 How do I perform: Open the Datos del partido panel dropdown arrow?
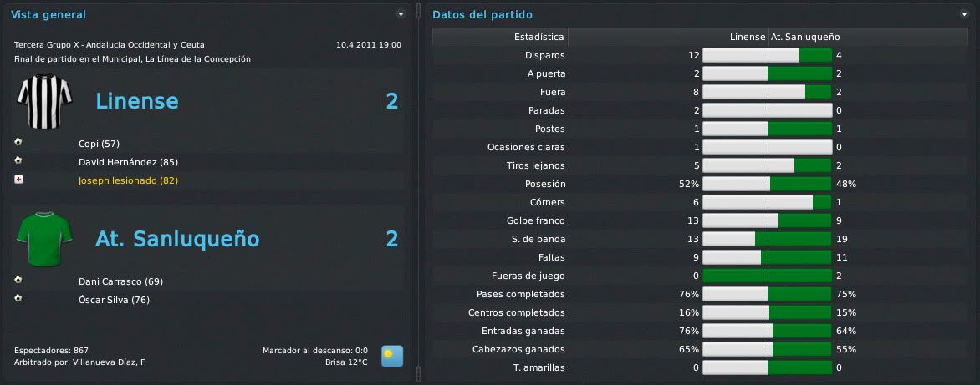coord(964,14)
